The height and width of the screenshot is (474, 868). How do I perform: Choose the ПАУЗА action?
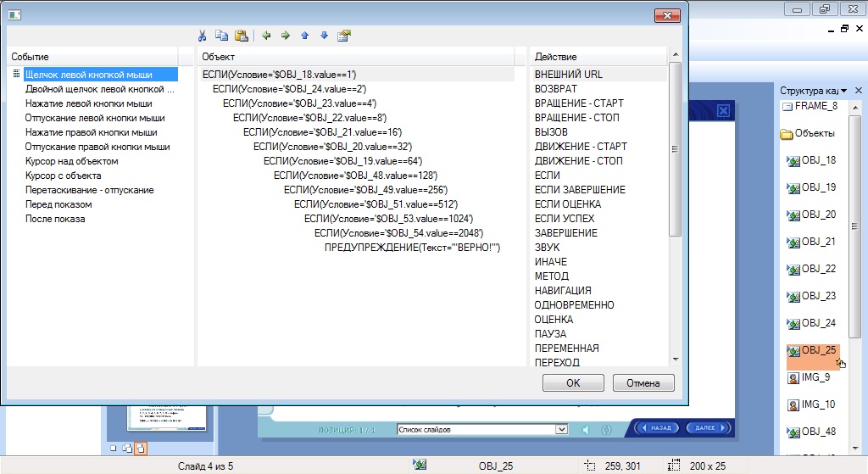[550, 333]
